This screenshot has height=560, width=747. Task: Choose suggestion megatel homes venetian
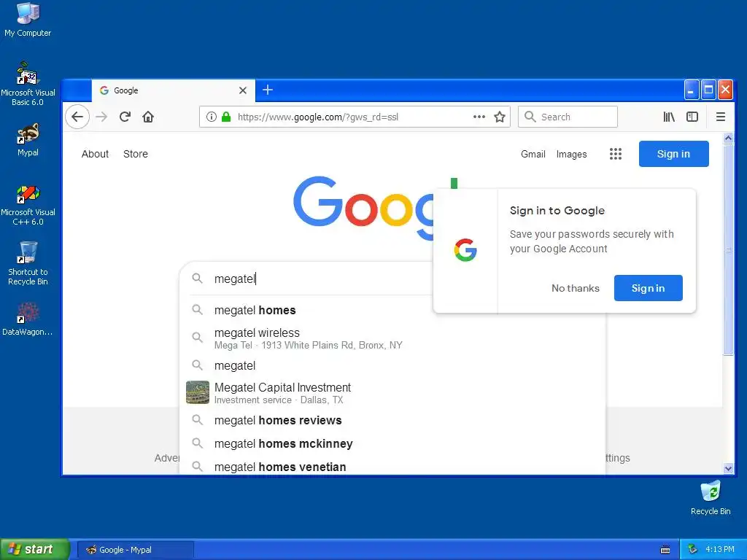(392, 466)
